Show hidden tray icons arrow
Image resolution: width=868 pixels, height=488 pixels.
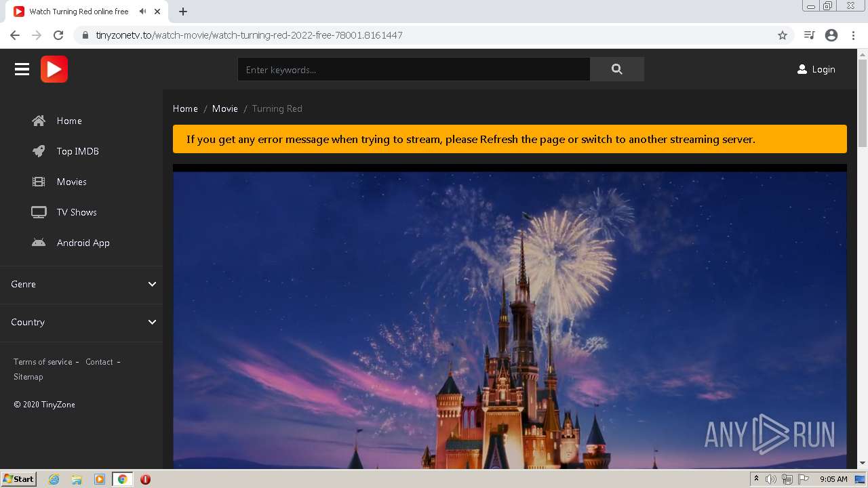pos(756,479)
